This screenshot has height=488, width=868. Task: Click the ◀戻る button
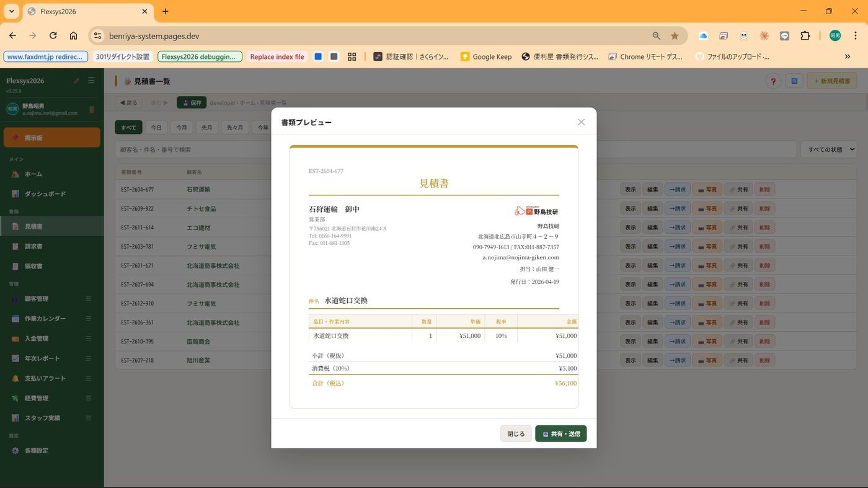(129, 103)
